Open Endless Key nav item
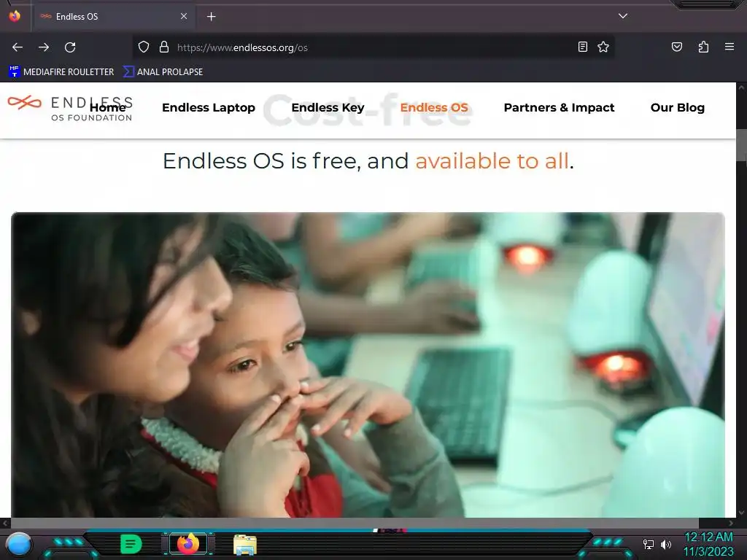The height and width of the screenshot is (560, 747). 328,108
